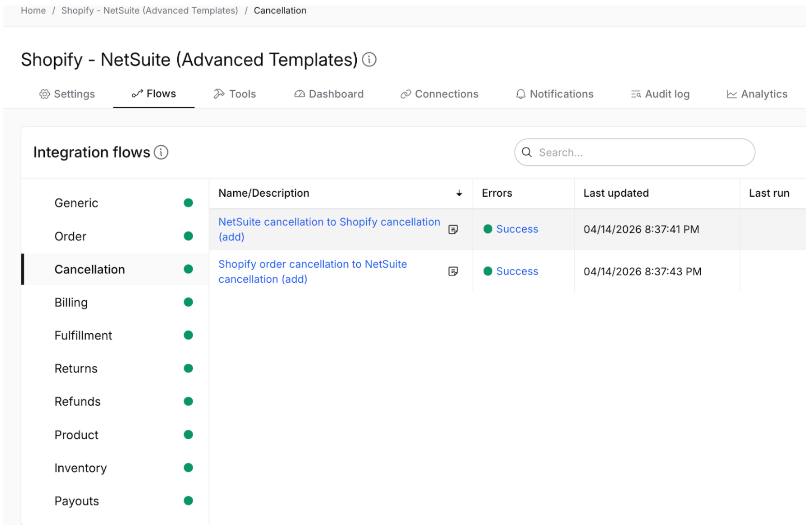Click the Cancellation breadcrumb text
812x530 pixels.
pyautogui.click(x=280, y=10)
